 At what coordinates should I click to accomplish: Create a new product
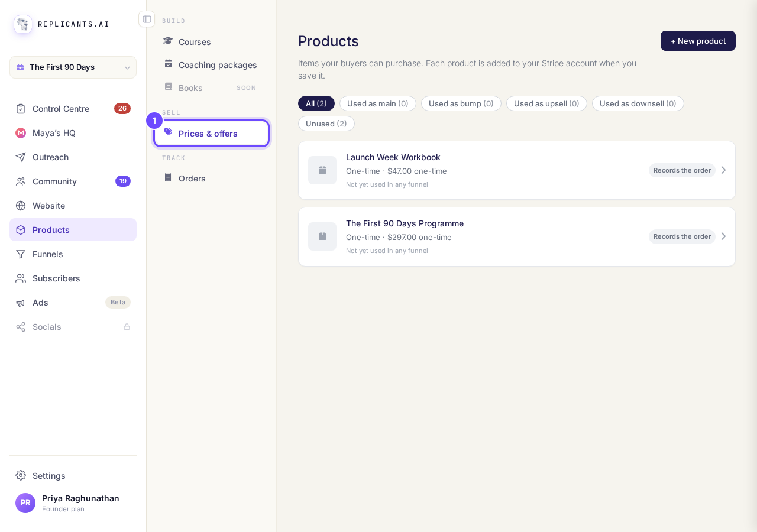tap(698, 41)
